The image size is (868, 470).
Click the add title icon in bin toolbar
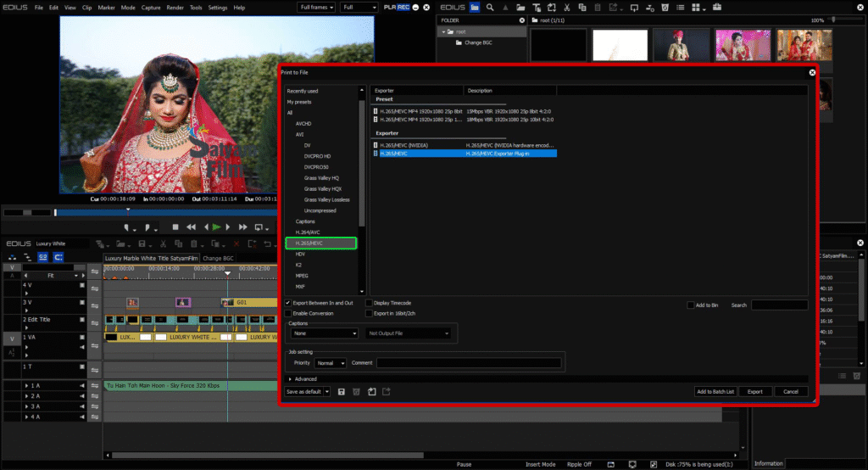pos(537,7)
